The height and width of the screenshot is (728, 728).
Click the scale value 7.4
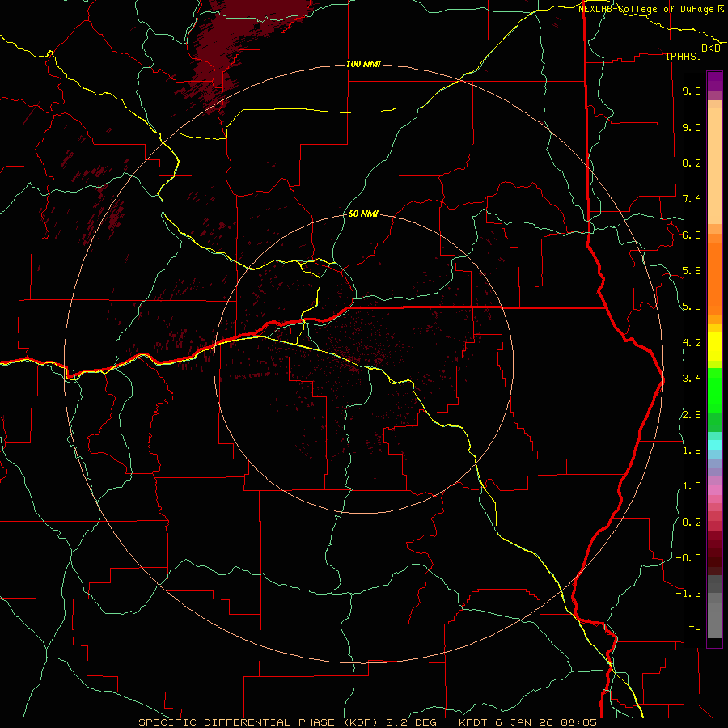tap(692, 199)
